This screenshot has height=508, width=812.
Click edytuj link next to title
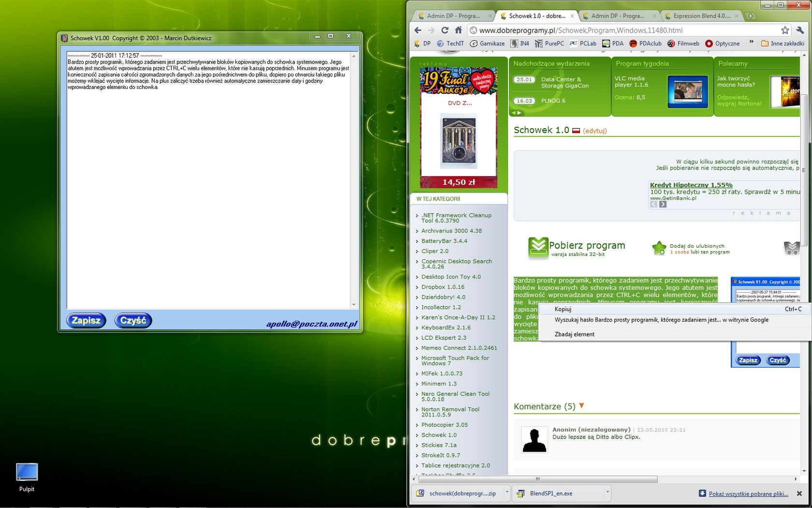[595, 131]
